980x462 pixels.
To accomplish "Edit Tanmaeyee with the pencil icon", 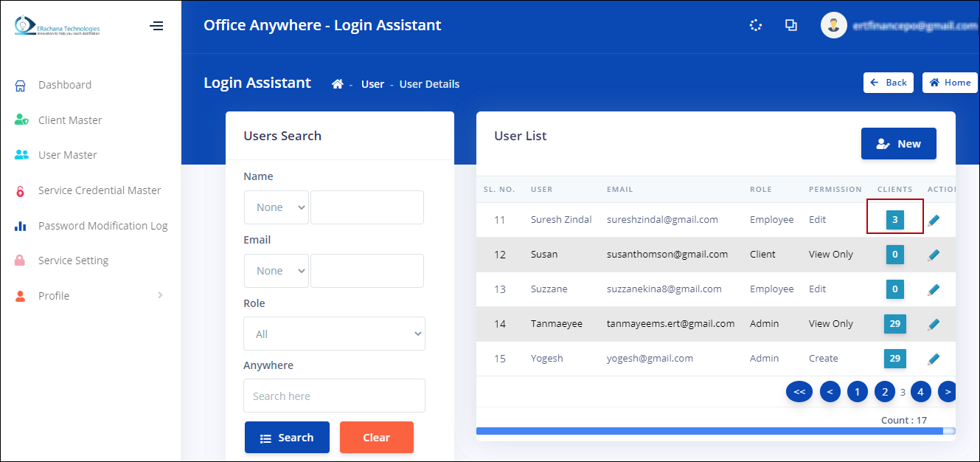I will (x=934, y=324).
